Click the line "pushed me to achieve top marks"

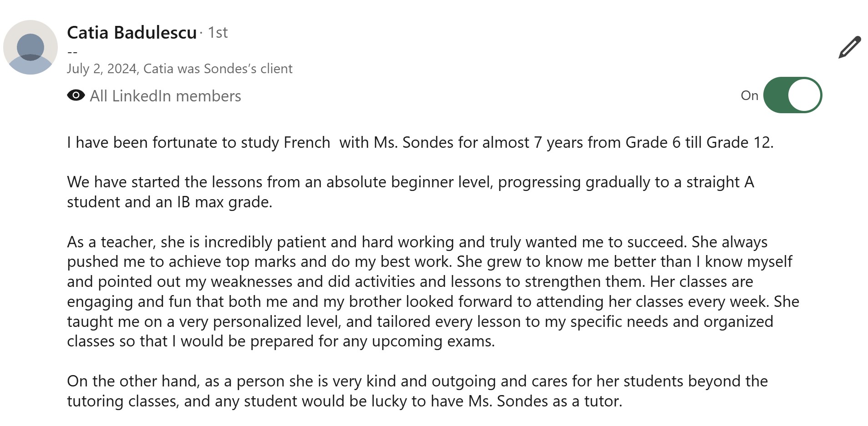click(x=429, y=262)
